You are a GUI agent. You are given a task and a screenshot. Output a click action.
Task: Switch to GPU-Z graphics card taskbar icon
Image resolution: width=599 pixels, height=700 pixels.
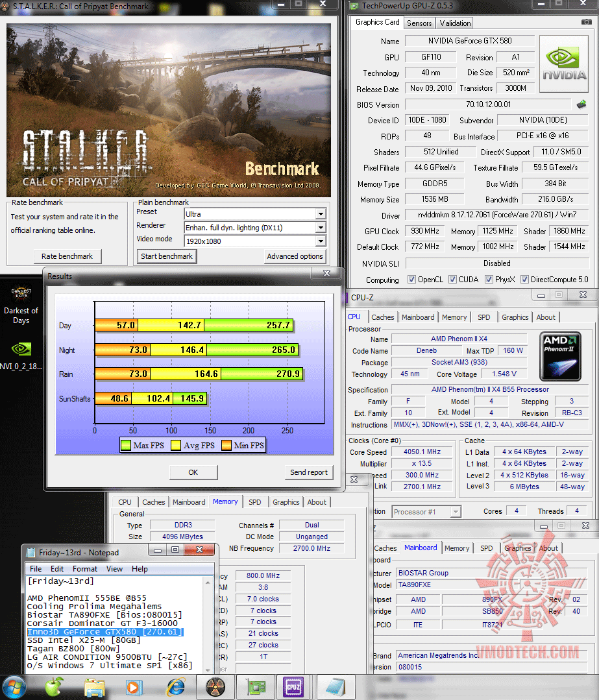click(256, 687)
